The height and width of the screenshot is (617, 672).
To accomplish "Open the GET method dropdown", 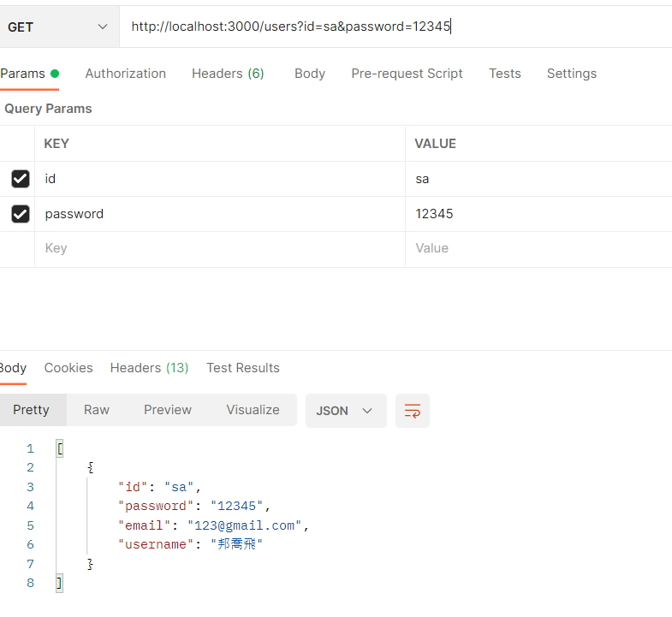I will tap(57, 27).
